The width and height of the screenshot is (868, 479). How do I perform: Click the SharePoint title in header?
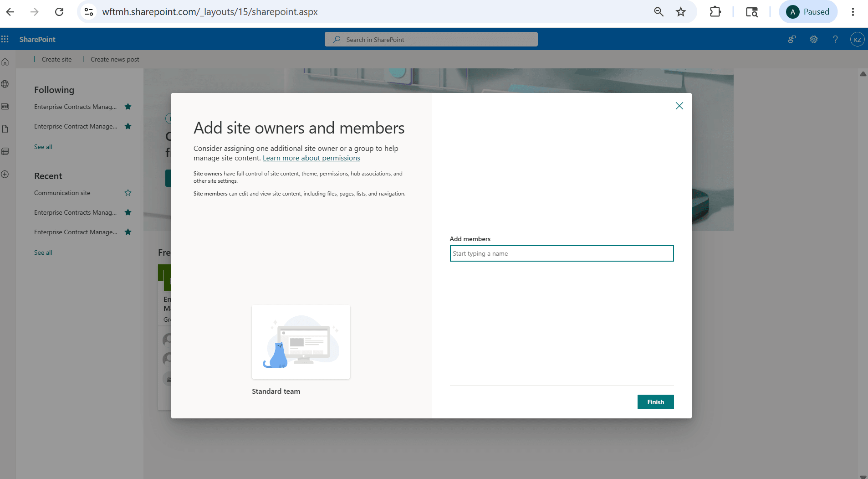pyautogui.click(x=37, y=39)
